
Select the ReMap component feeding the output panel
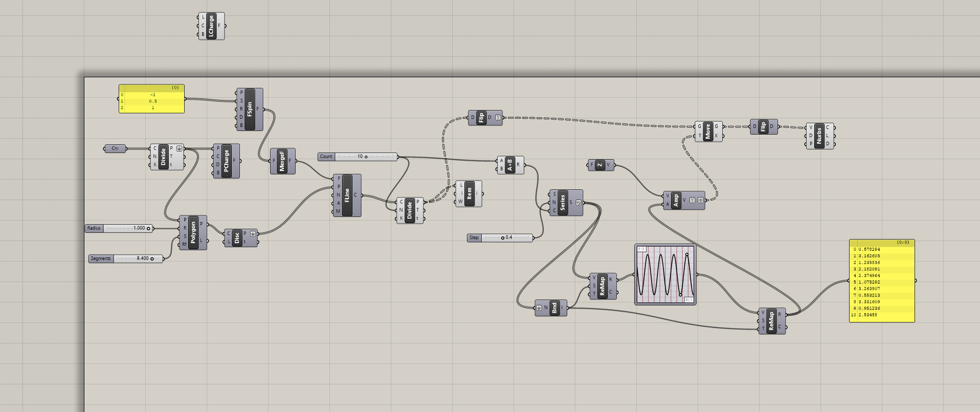click(x=771, y=321)
